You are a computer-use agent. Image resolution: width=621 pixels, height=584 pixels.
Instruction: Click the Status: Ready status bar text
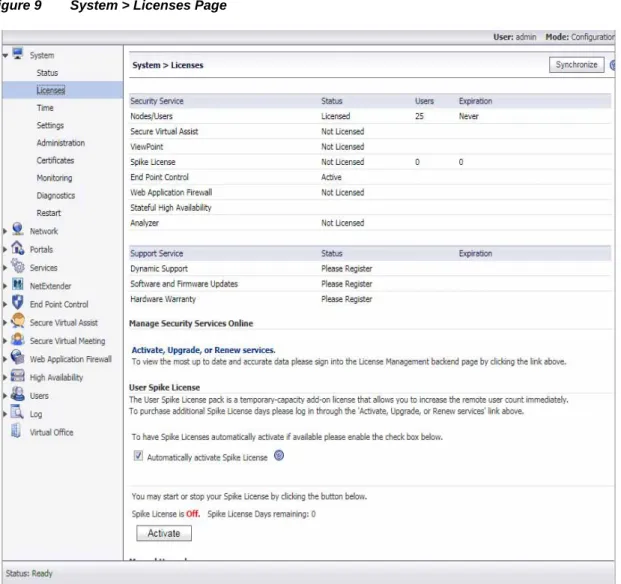[x=29, y=573]
